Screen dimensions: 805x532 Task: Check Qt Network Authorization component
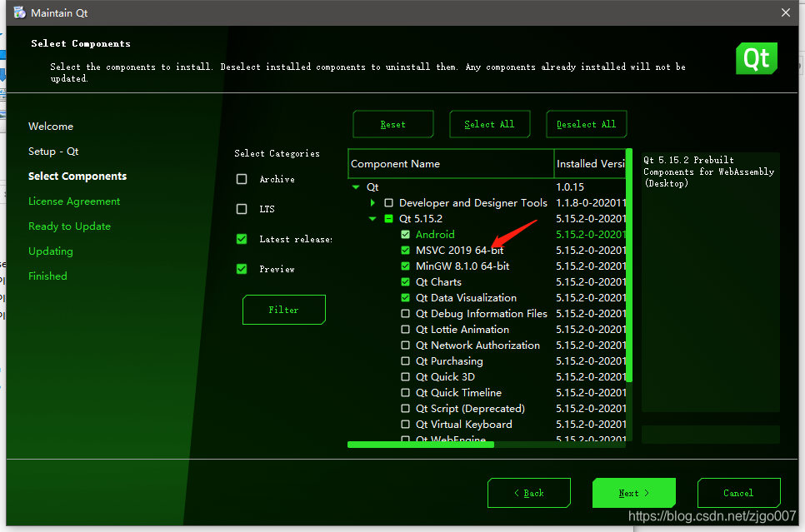tap(406, 346)
